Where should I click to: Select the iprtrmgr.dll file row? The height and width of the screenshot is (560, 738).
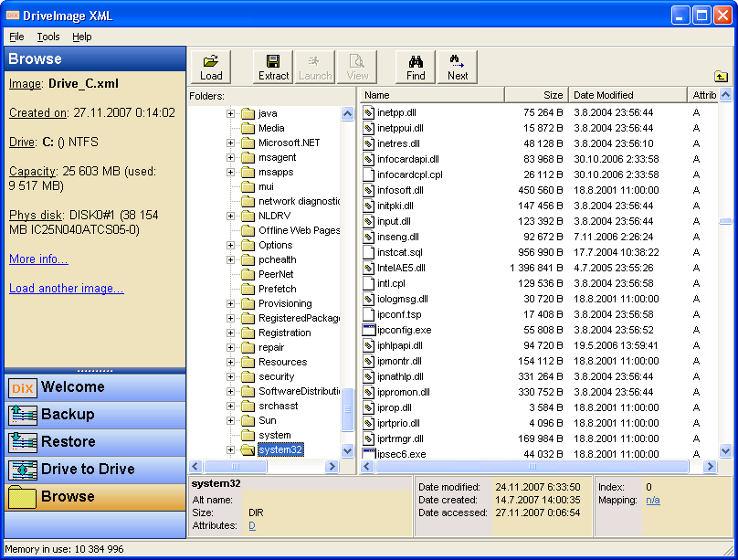[x=539, y=438]
